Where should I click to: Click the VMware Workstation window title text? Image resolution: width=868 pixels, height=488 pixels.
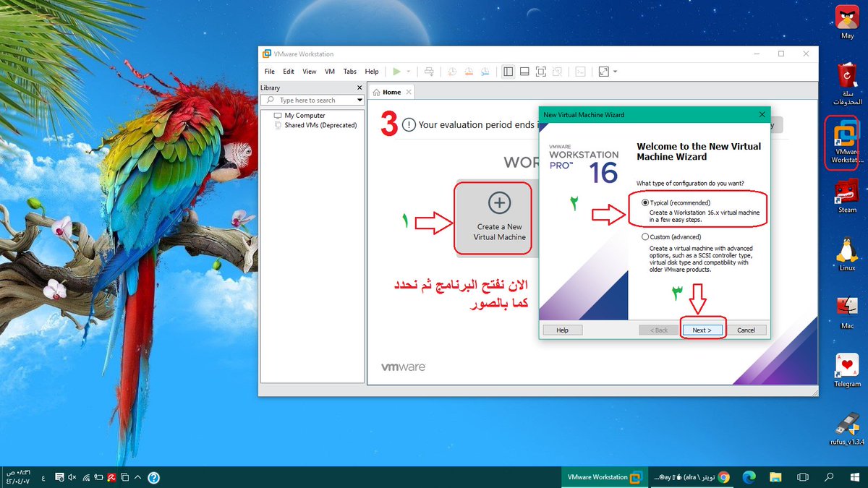point(304,54)
